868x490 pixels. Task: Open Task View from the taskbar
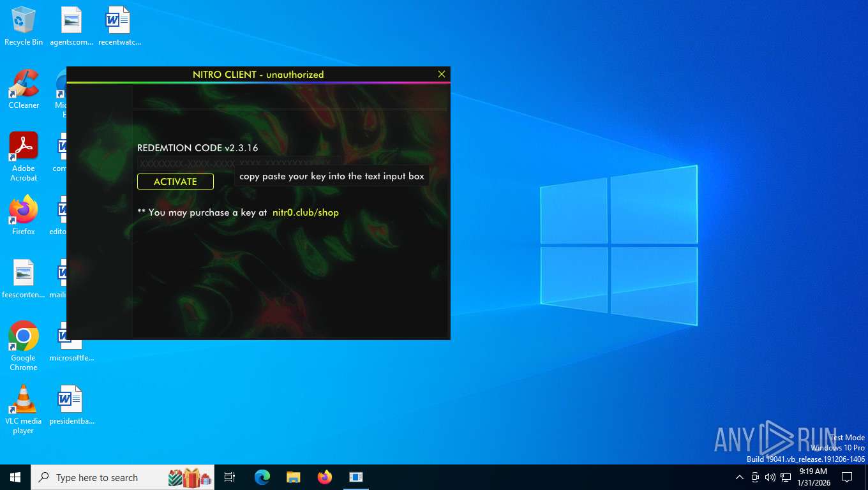pyautogui.click(x=230, y=477)
